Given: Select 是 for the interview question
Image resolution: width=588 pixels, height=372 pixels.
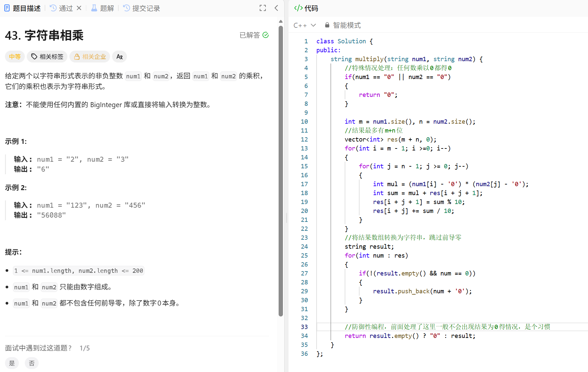Looking at the screenshot, I should (x=12, y=363).
